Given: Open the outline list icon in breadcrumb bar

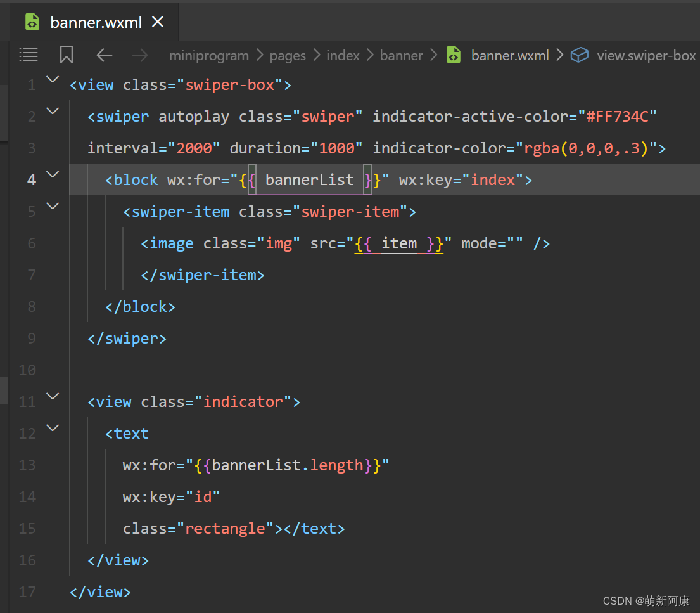Looking at the screenshot, I should pos(29,55).
